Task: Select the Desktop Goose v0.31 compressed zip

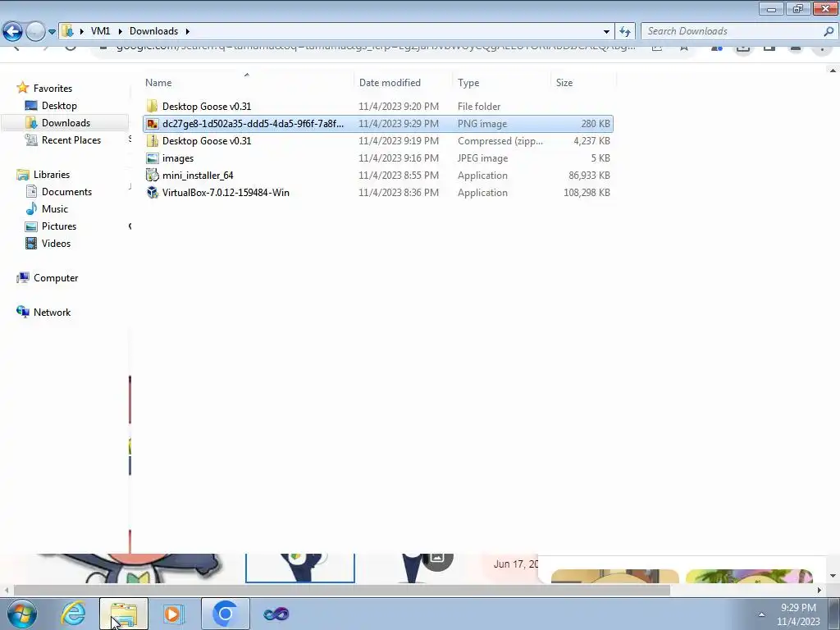Action: point(377,141)
